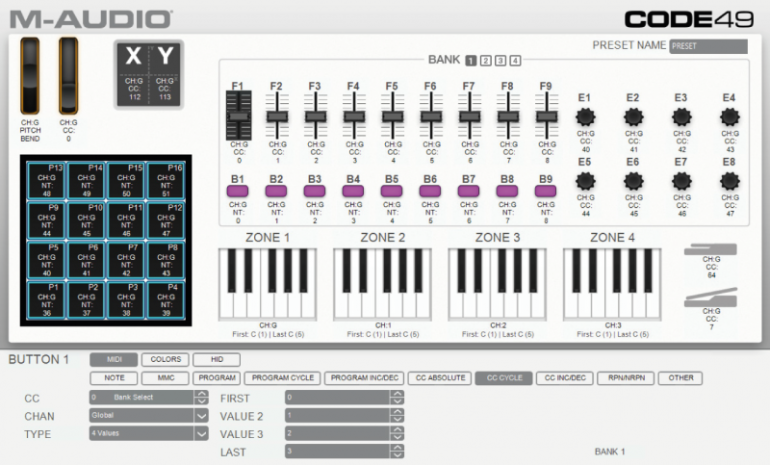Switch to Bank 3

pyautogui.click(x=500, y=60)
